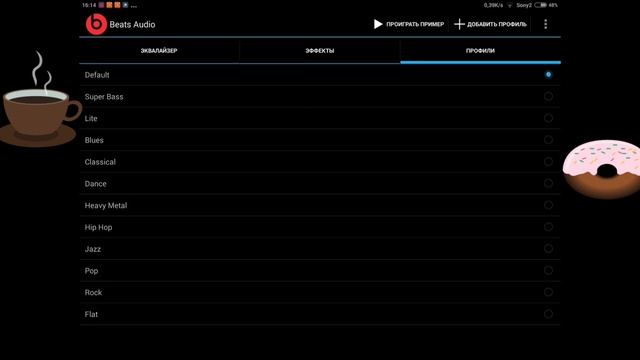The image size is (640, 360).
Task: Select the Dance profile radio button
Action: tap(548, 183)
